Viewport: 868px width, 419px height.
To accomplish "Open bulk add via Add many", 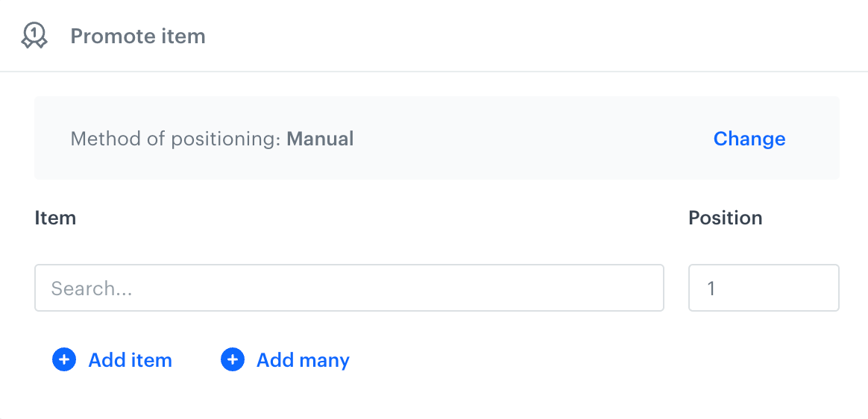I will (x=285, y=360).
